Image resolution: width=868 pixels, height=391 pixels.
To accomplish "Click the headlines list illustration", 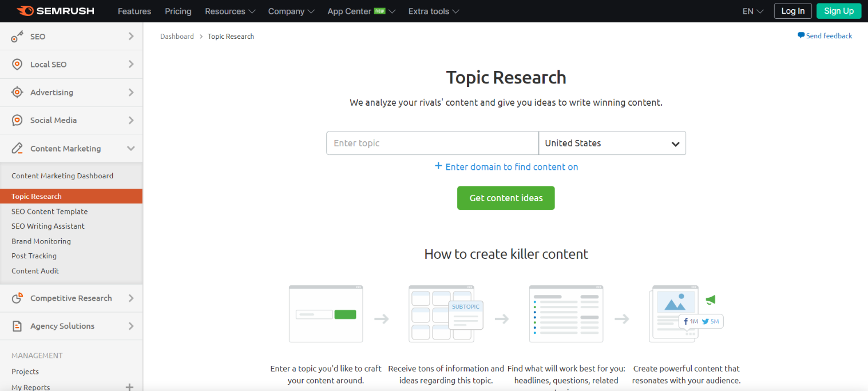I will point(566,314).
